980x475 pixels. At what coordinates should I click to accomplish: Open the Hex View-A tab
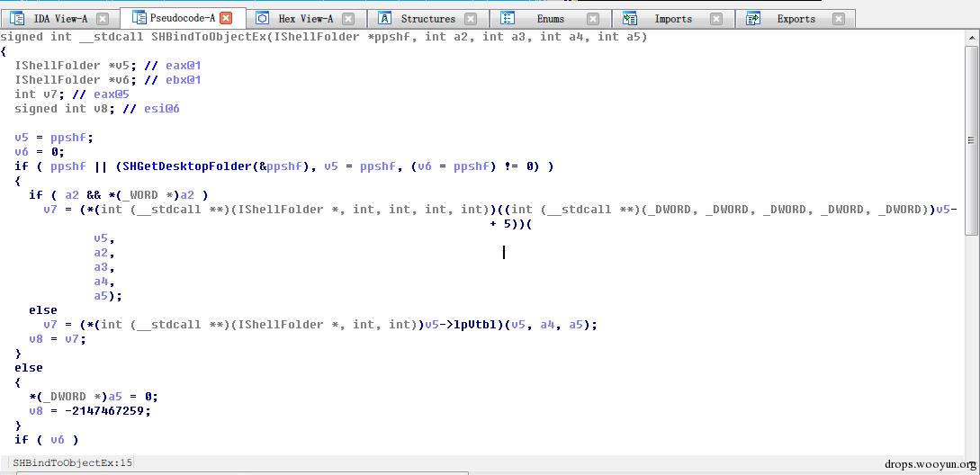point(306,19)
